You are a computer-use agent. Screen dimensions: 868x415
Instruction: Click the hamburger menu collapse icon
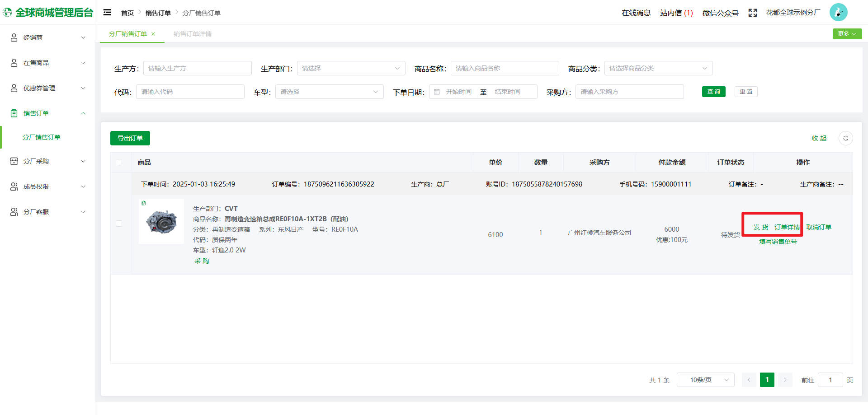point(107,13)
